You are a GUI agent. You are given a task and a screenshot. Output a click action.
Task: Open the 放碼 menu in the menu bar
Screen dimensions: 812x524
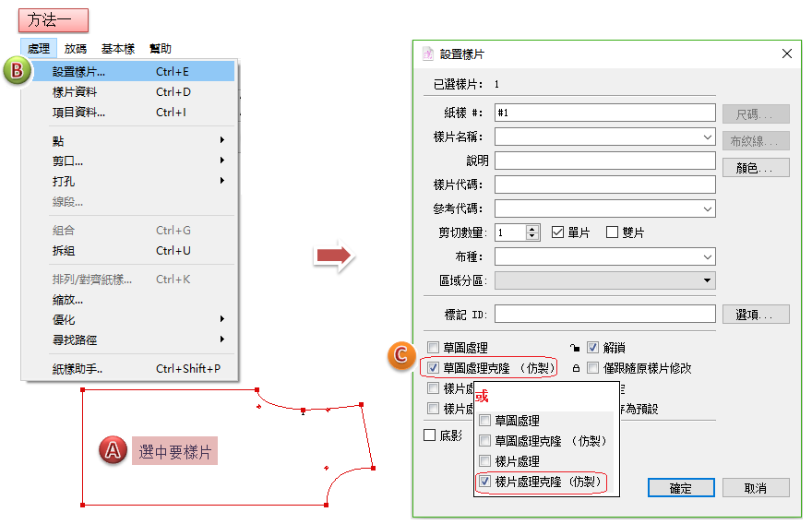point(76,49)
